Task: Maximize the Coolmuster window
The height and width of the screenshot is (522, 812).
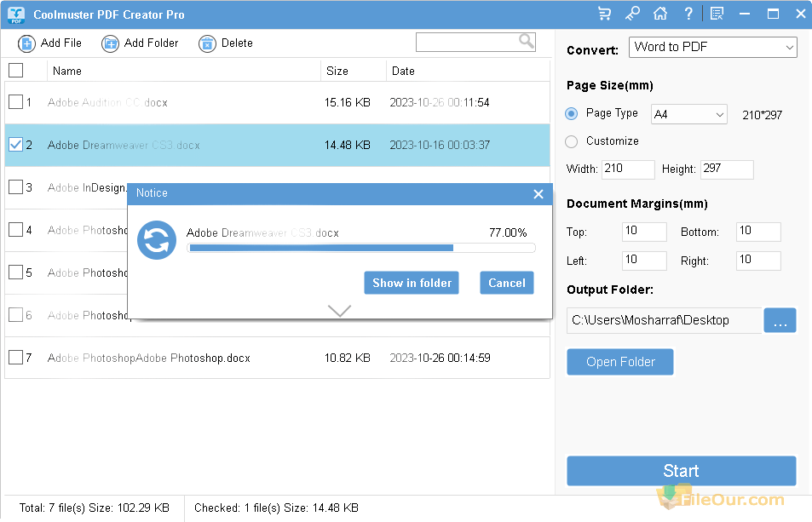Action: [773, 14]
